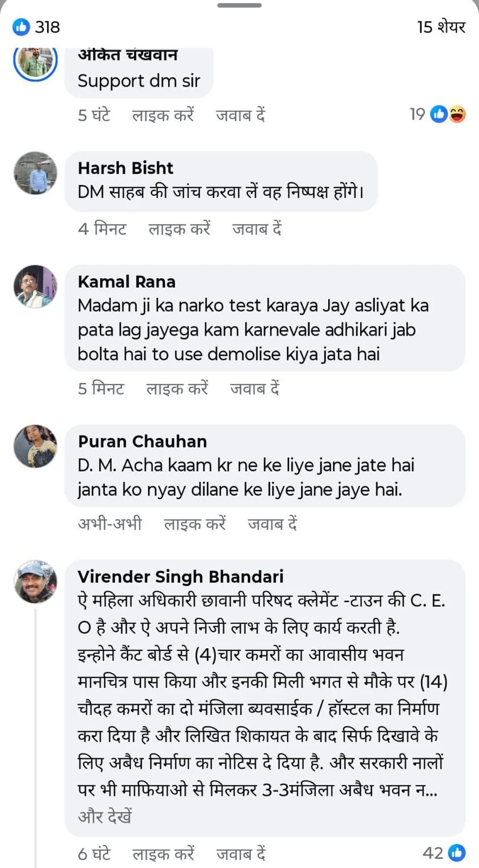
Task: Open the 15 शेयर shares count
Action: (441, 27)
